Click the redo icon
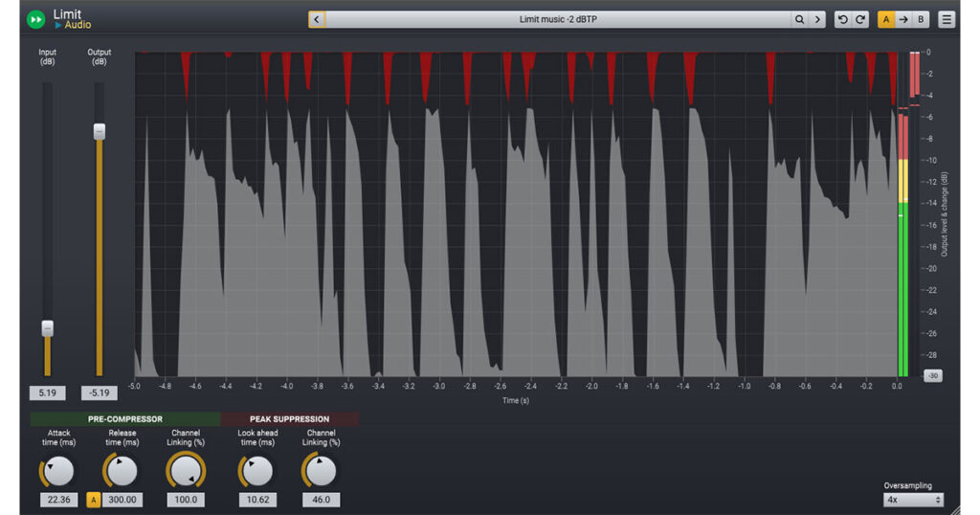The width and height of the screenshot is (980, 515). click(x=860, y=19)
